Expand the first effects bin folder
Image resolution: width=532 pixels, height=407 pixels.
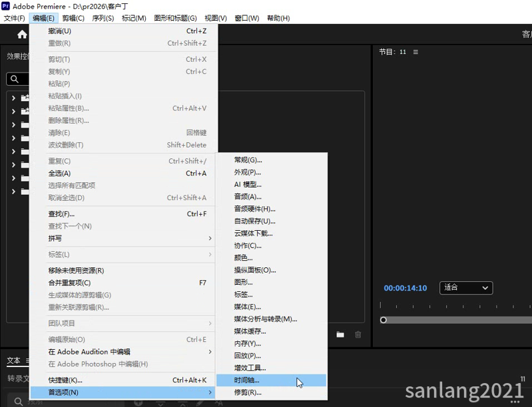coord(13,98)
